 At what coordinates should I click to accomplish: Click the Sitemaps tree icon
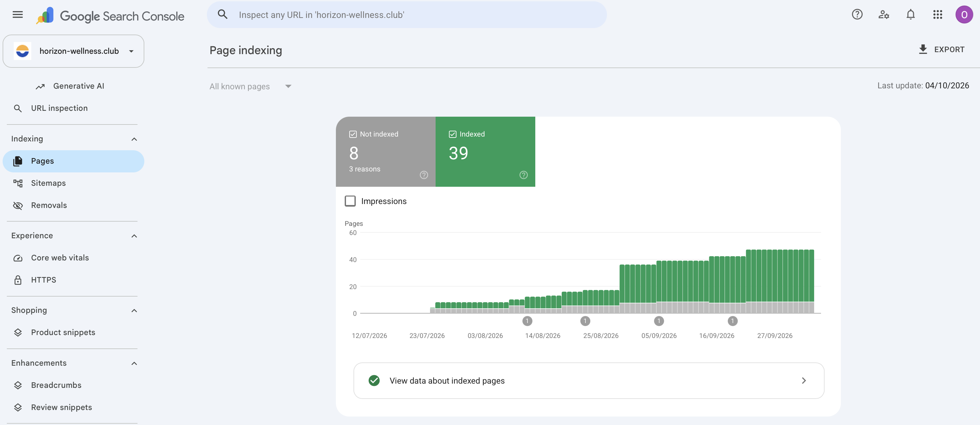(18, 183)
